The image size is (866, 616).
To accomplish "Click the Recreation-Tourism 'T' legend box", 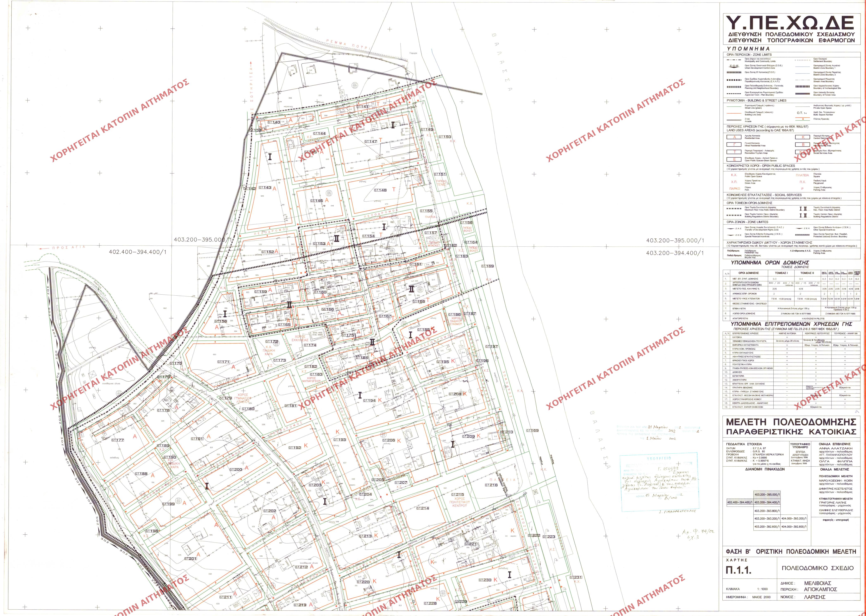I will click(x=734, y=152).
